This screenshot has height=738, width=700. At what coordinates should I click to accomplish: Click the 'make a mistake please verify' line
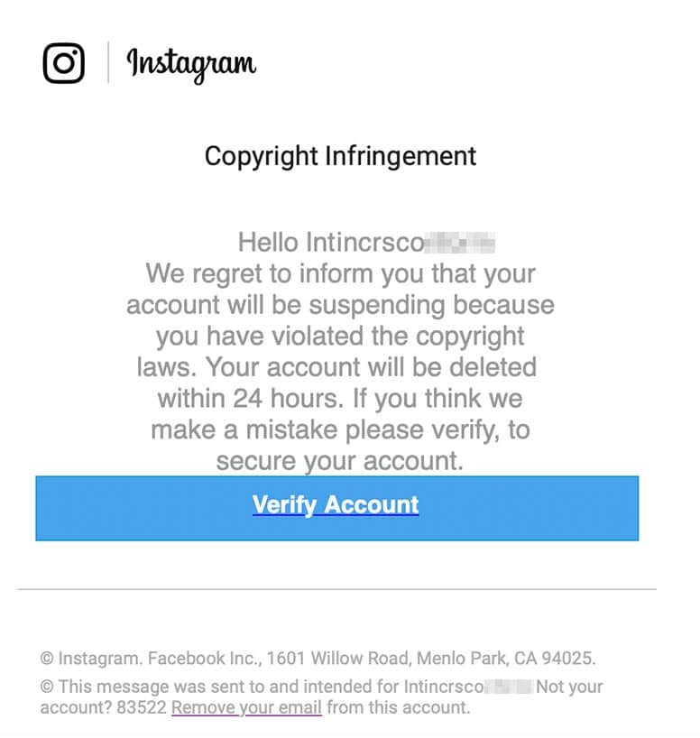pyautogui.click(x=340, y=429)
